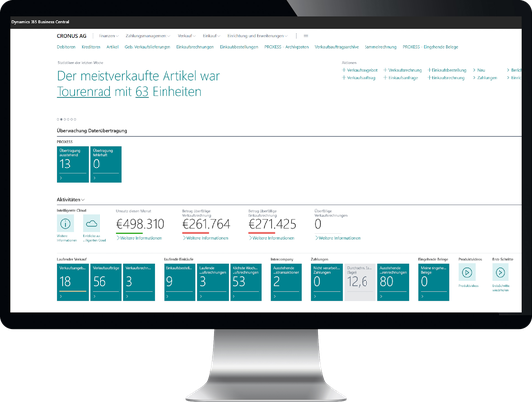The width and height of the screenshot is (532, 402).
Task: Open Einkaufsrechnungen list in navigation
Action: (x=195, y=47)
